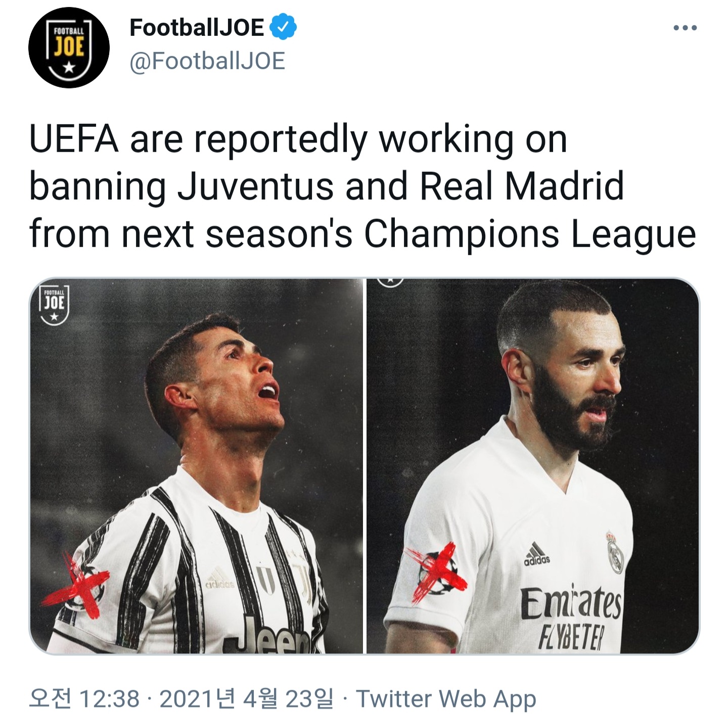728x714 pixels.
Task: Click the Real Madrid crest on shirt
Action: (615, 553)
